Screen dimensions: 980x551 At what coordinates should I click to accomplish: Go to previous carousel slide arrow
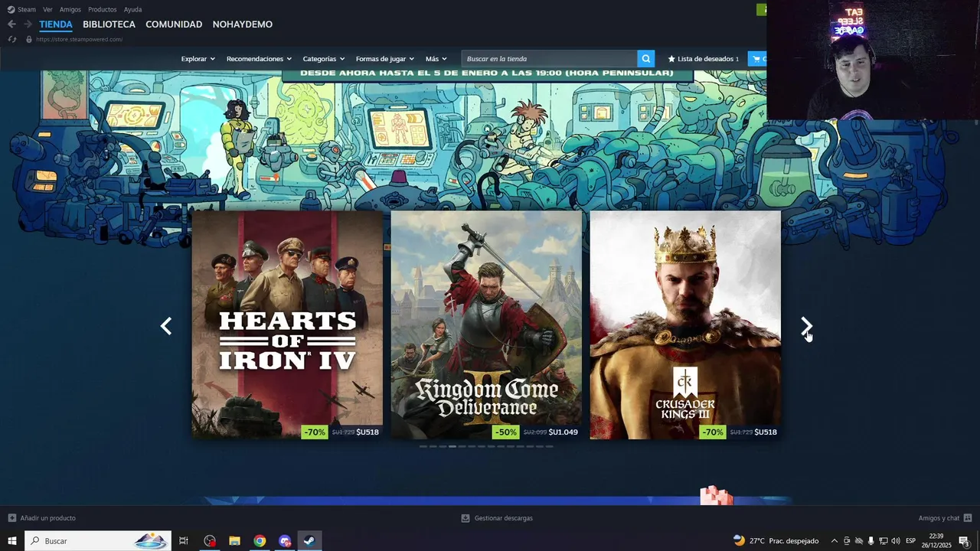click(166, 326)
